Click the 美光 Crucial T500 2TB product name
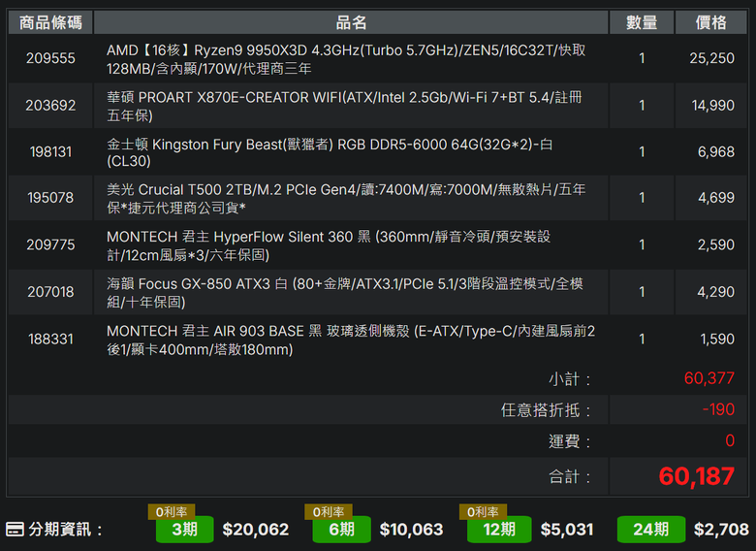 tap(346, 198)
